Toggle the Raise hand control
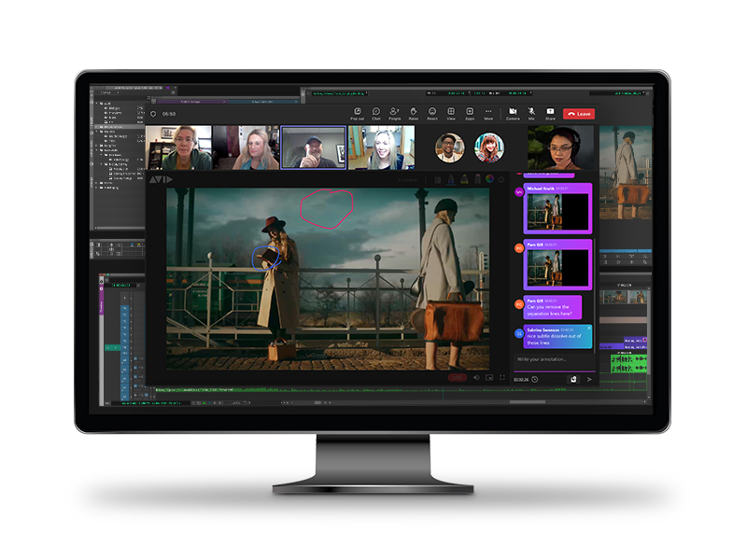The height and width of the screenshot is (560, 747). [x=413, y=113]
